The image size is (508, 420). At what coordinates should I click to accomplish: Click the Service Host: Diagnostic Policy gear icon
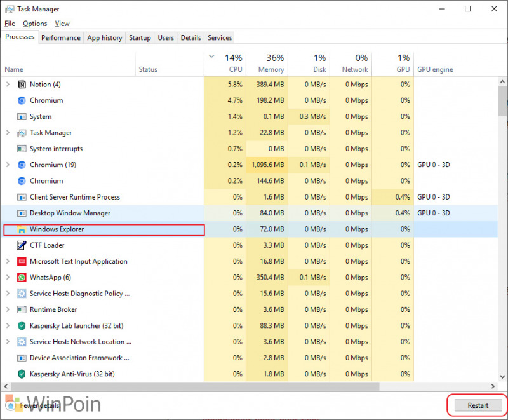click(22, 294)
